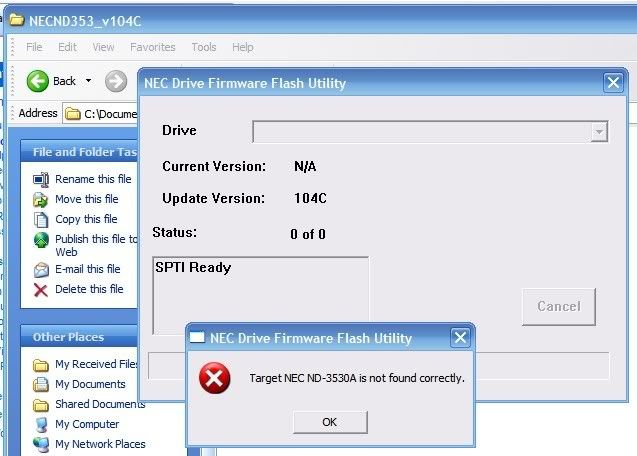Open the File menu
The height and width of the screenshot is (456, 637).
click(34, 47)
